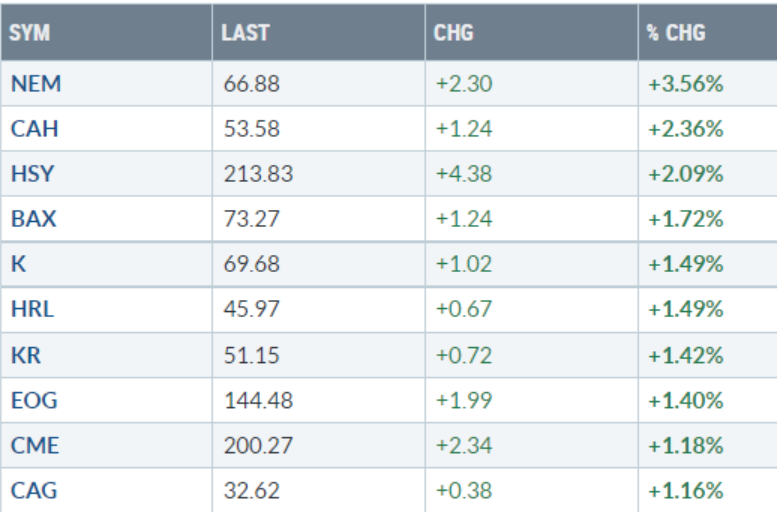Image resolution: width=780 pixels, height=512 pixels.
Task: Select EOG's last price 144.48
Action: 258,400
